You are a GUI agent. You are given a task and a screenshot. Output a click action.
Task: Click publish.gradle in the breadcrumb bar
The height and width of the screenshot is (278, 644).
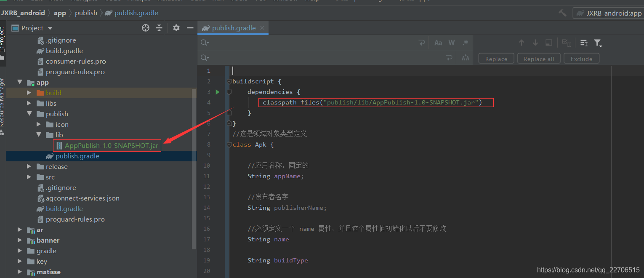click(132, 13)
